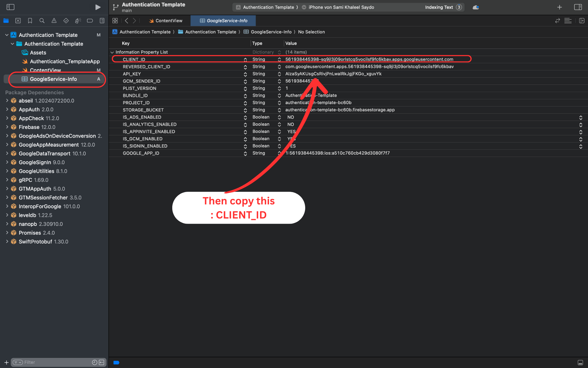Toggle the inspectors panel icon
The height and width of the screenshot is (368, 588).
click(578, 7)
